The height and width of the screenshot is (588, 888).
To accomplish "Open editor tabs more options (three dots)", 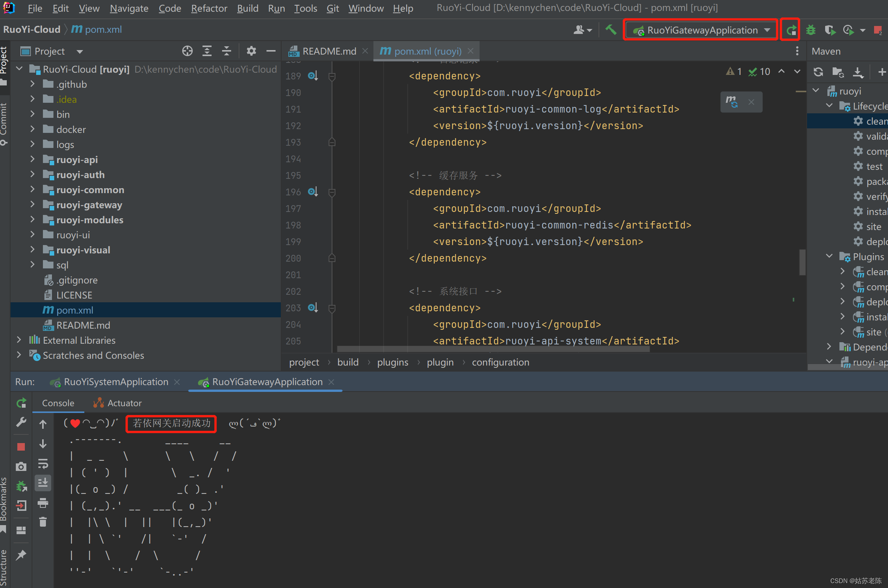I will [797, 51].
